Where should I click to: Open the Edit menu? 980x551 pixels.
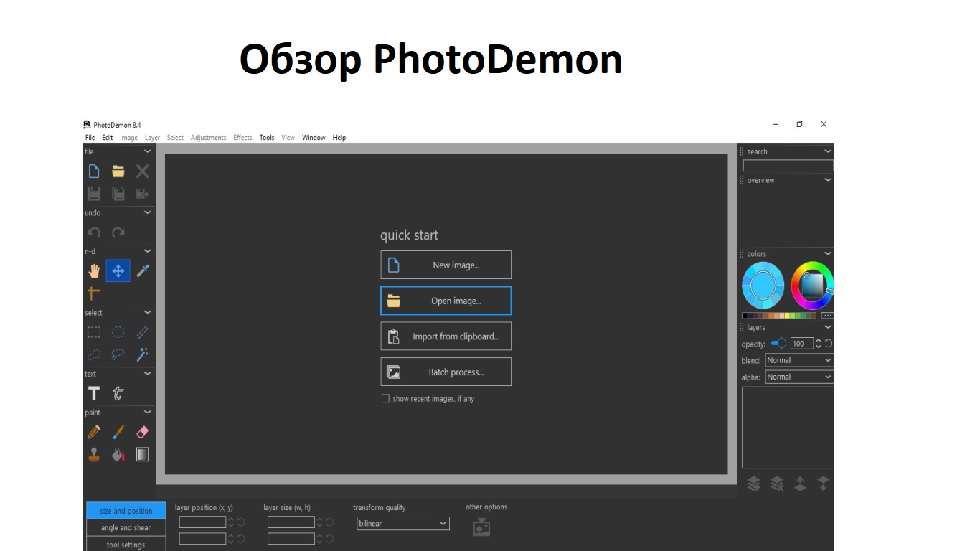(x=107, y=138)
